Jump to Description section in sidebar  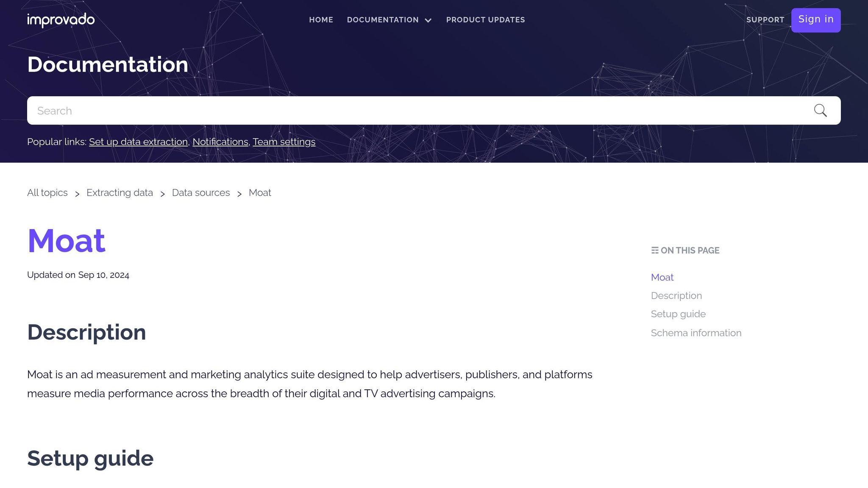(676, 296)
